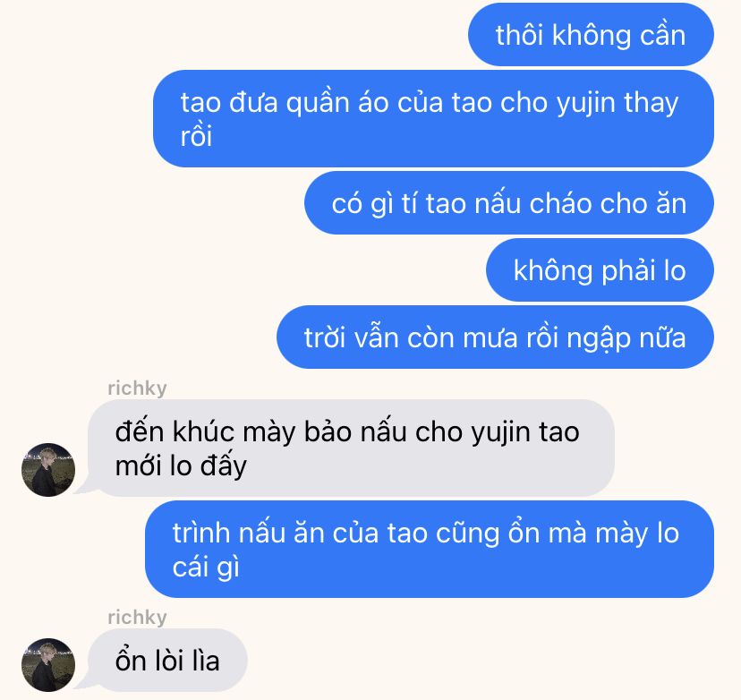Click 'cái gì' at the end of the cooking message

[206, 568]
